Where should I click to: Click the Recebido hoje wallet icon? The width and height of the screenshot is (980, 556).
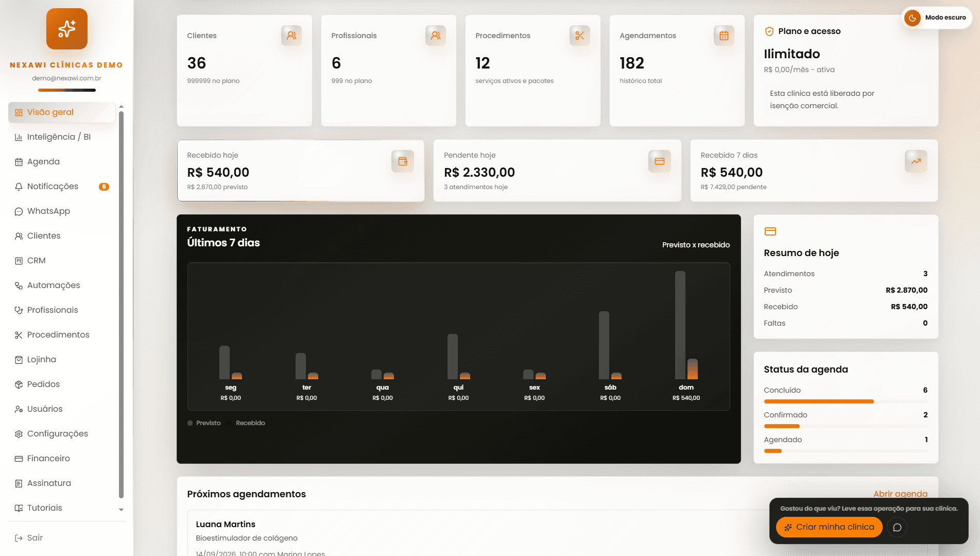(403, 161)
